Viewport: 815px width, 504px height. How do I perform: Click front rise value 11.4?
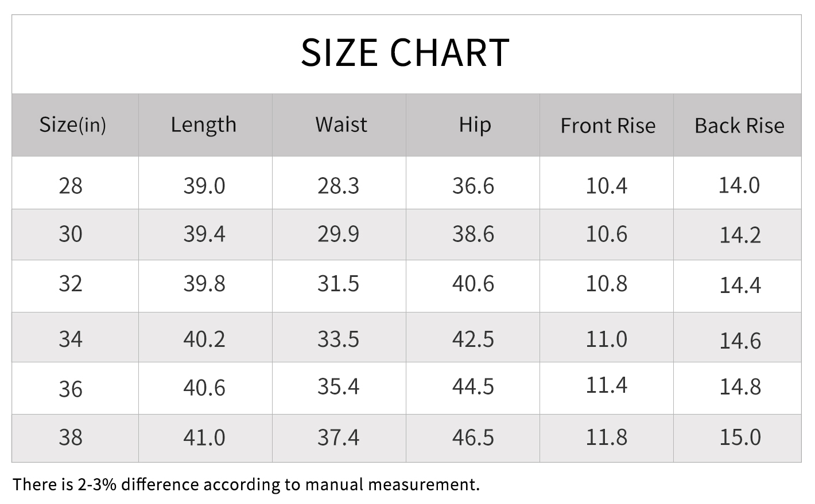(607, 385)
